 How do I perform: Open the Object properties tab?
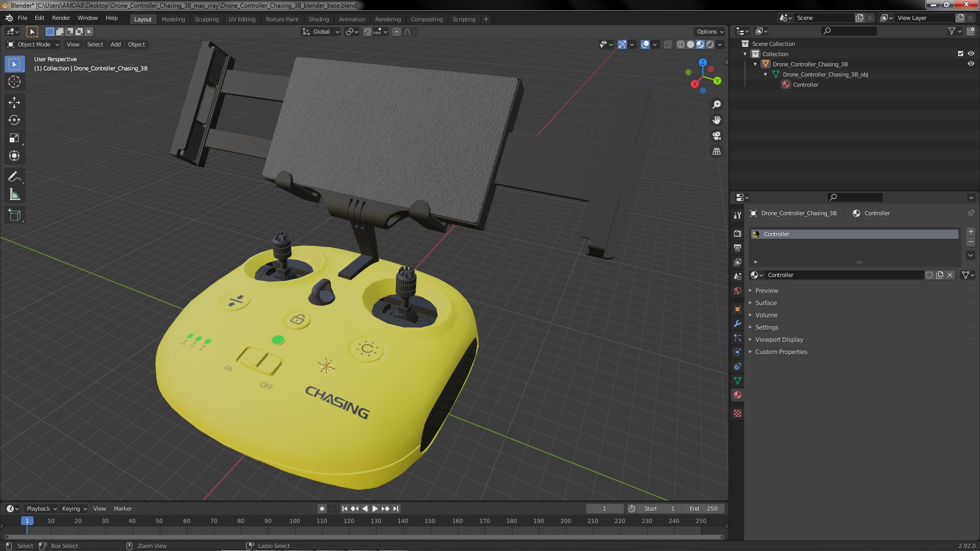click(737, 309)
